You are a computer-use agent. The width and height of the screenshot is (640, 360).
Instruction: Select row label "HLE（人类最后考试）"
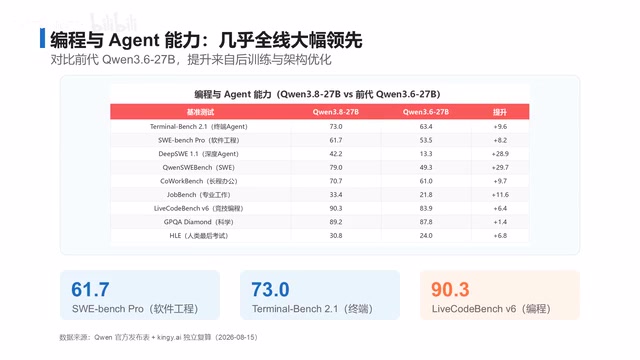198,236
